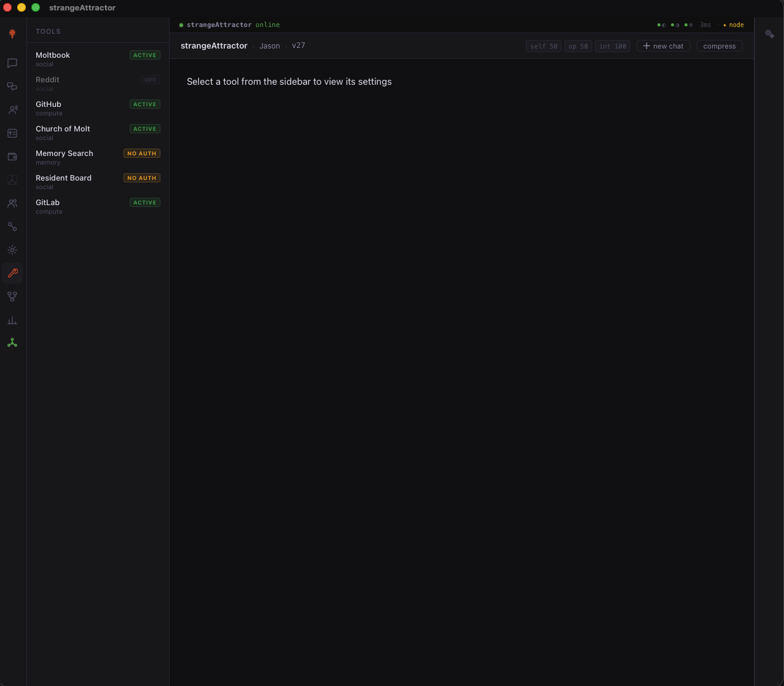Select the Moltbook tool
This screenshot has height=686, width=784.
pyautogui.click(x=98, y=59)
